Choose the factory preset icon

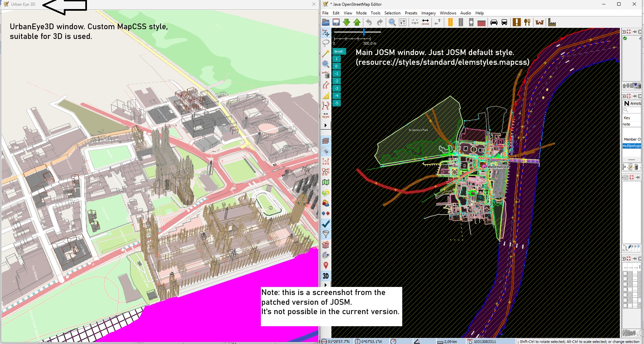point(552,22)
